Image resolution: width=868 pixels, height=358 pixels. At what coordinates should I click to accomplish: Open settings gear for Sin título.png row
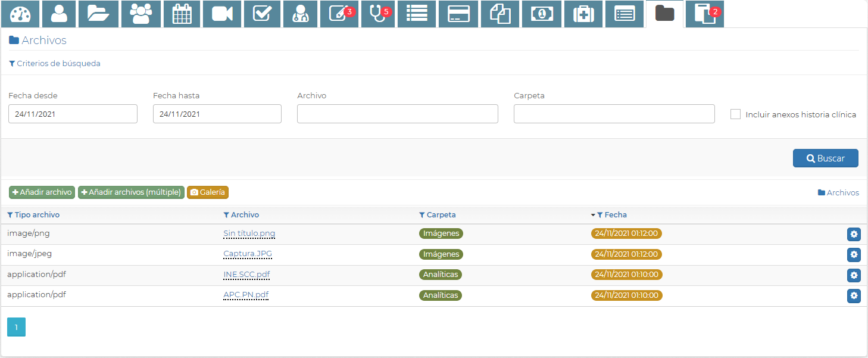coord(854,235)
